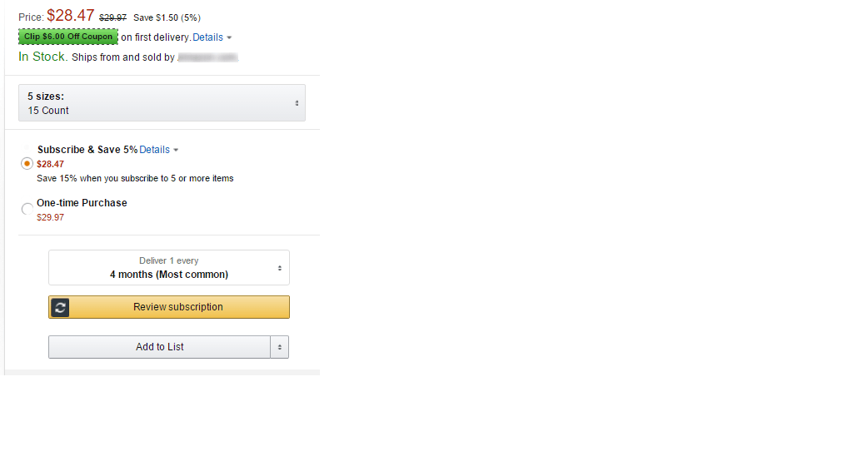Open the Add to List arrow dropdown

pos(280,347)
